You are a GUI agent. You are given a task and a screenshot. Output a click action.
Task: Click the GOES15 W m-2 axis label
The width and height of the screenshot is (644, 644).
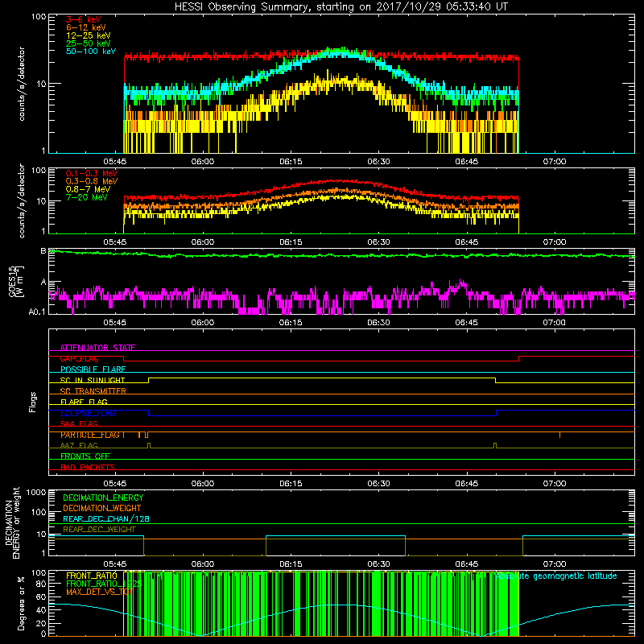point(16,282)
